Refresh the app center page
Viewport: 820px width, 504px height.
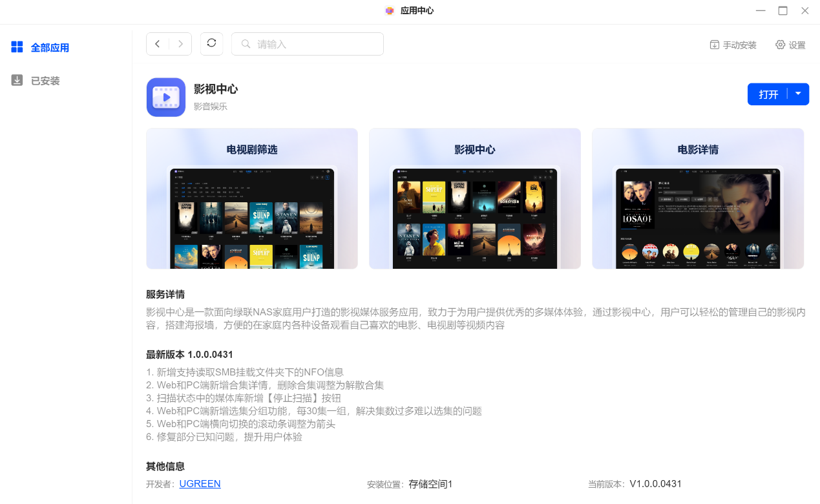tap(211, 44)
